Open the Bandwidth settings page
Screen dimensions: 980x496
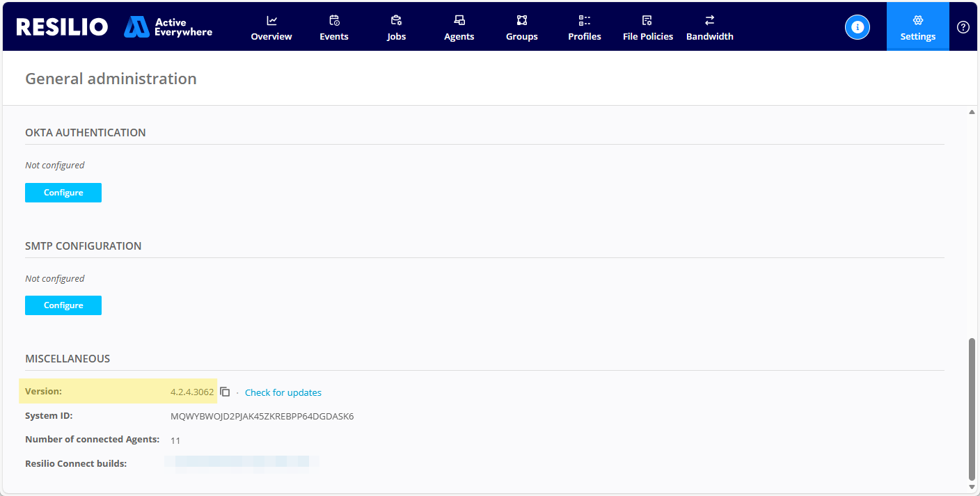(x=709, y=28)
